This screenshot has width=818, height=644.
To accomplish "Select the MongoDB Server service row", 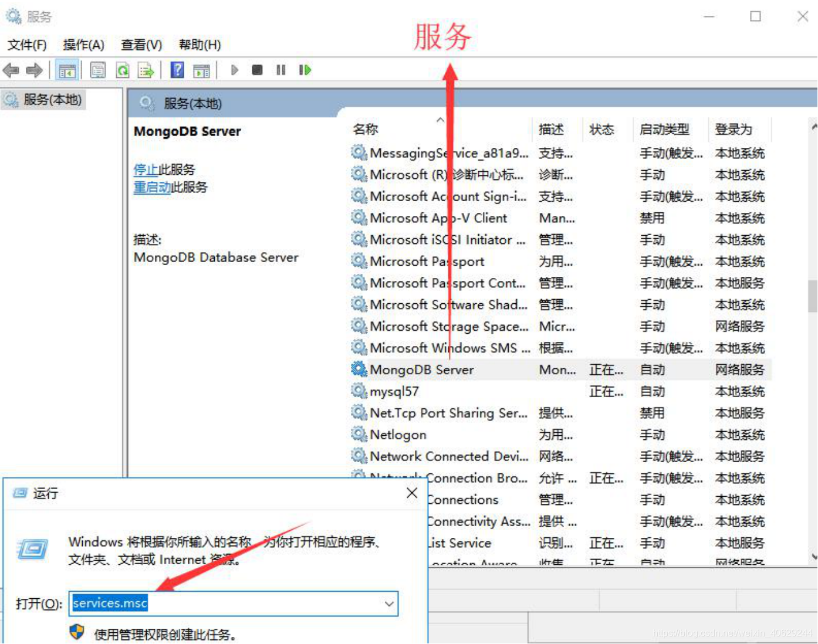I will coord(421,370).
